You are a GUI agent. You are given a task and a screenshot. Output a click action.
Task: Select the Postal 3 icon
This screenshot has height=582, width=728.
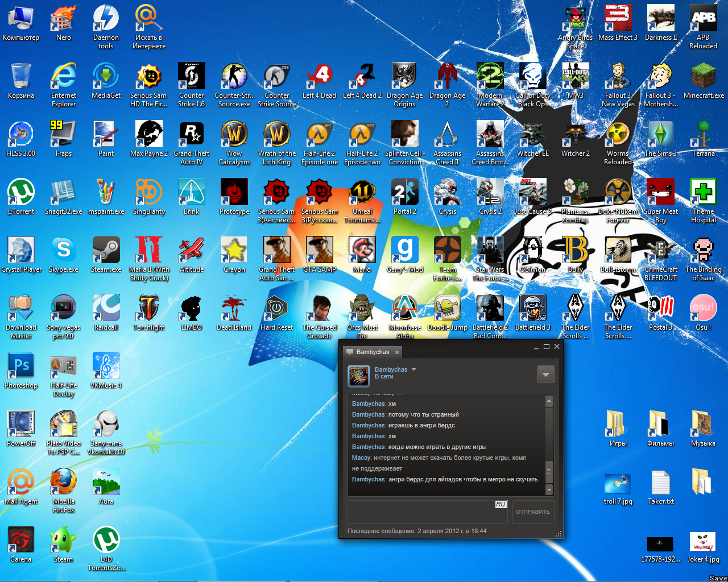(x=661, y=313)
